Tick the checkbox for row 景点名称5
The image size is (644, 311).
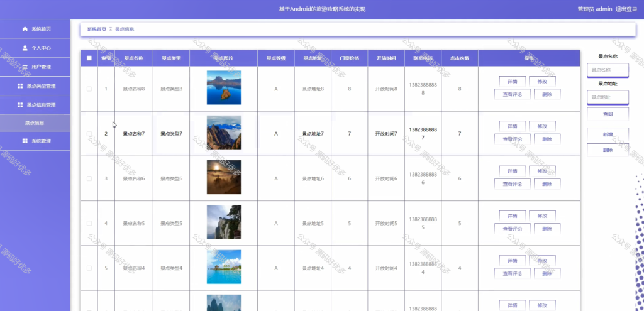click(x=89, y=223)
